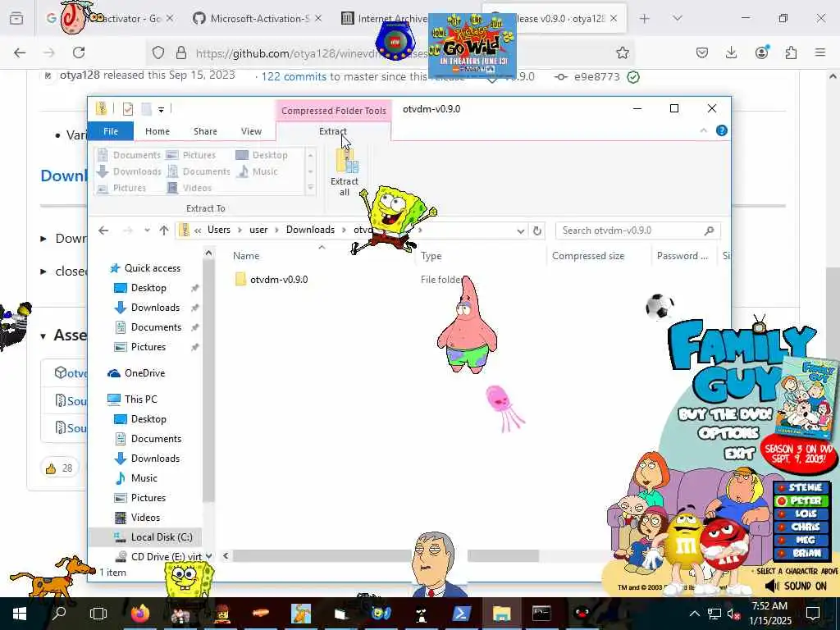Collapse the Explorer ribbon with chevron
The width and height of the screenshot is (840, 630).
pos(703,130)
